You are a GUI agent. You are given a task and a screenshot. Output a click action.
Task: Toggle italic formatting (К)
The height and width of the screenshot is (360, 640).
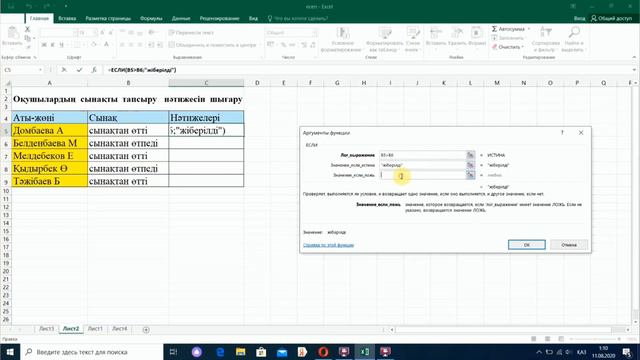point(53,44)
